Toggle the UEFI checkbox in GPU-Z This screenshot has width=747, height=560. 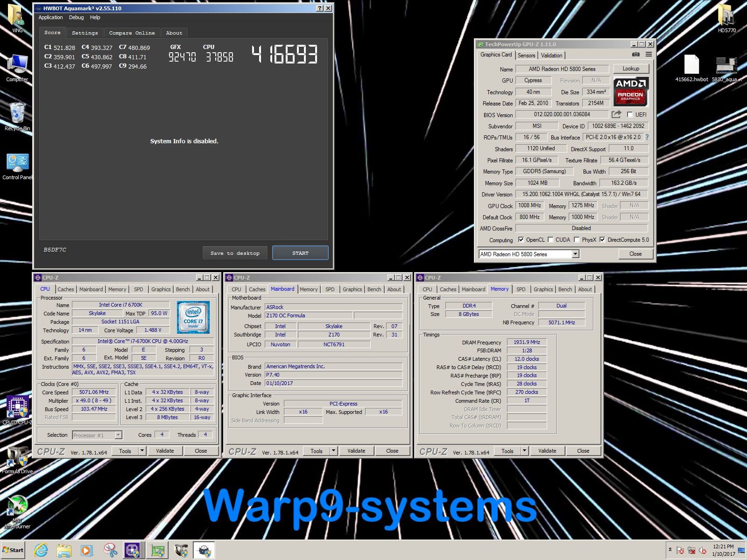coord(630,114)
